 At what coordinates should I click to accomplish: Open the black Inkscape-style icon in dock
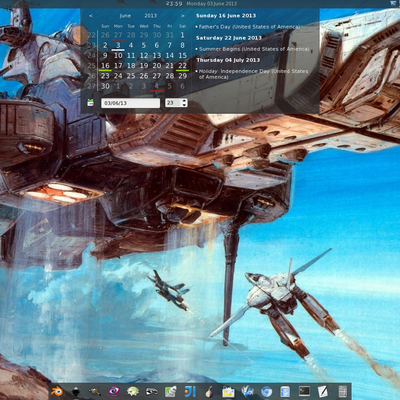click(76, 391)
